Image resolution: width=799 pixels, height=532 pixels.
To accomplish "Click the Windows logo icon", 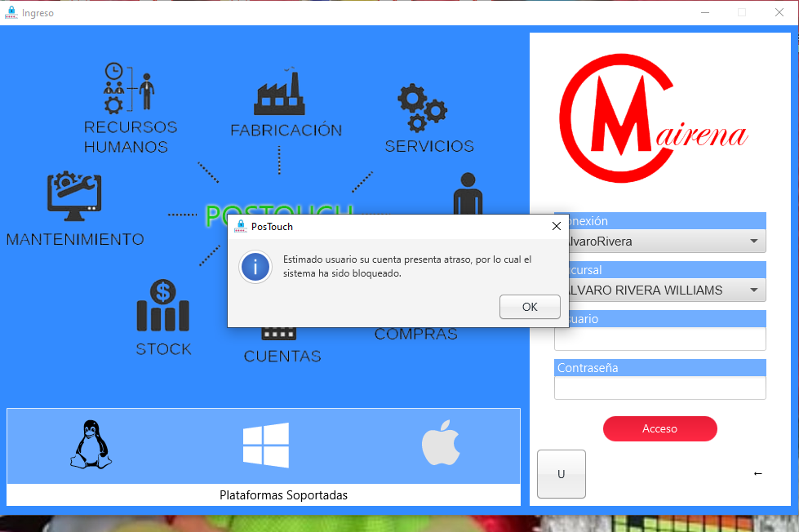I will (265, 446).
